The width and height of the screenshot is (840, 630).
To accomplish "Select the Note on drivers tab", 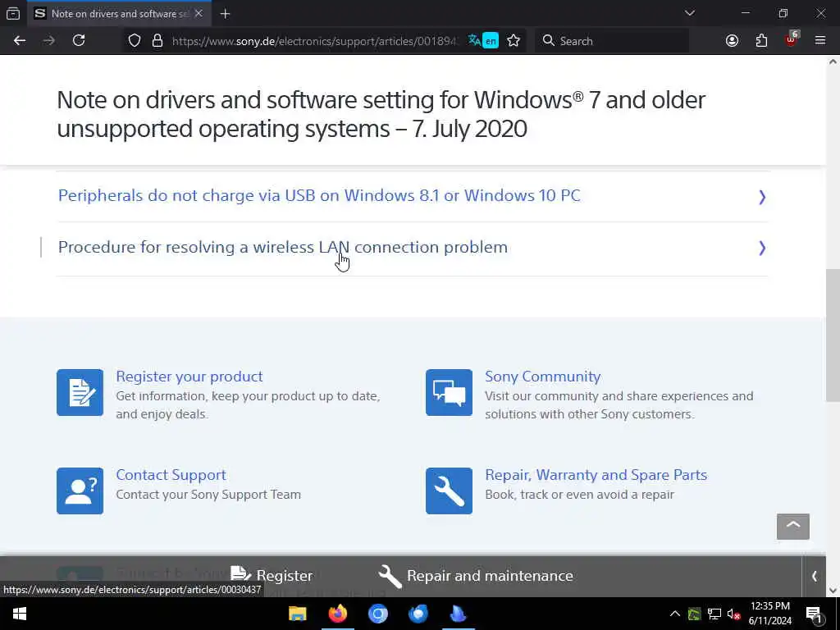I will (x=120, y=13).
